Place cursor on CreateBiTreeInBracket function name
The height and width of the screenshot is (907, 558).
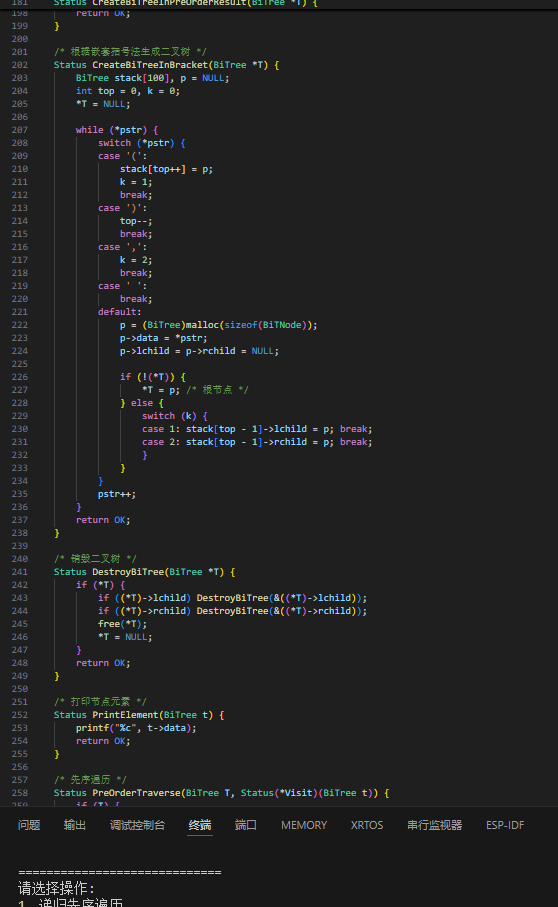pyautogui.click(x=150, y=65)
